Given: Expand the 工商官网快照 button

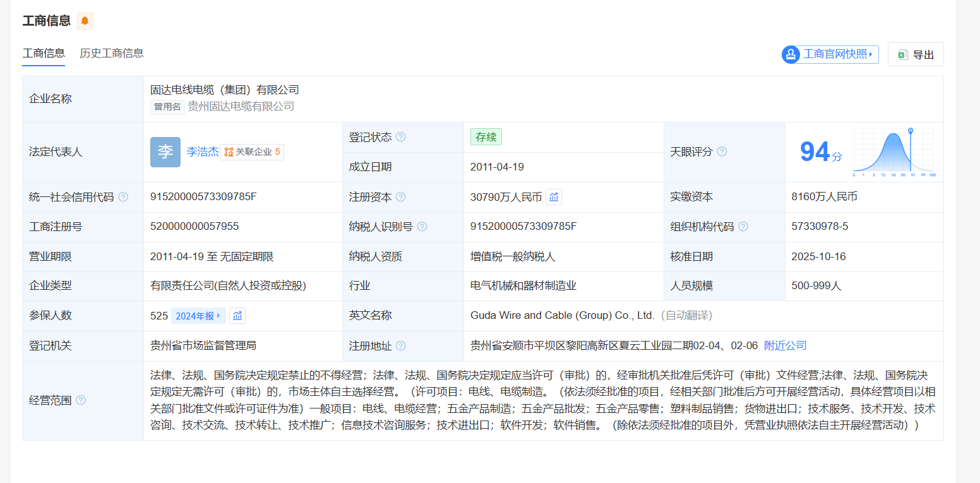Looking at the screenshot, I should 830,54.
